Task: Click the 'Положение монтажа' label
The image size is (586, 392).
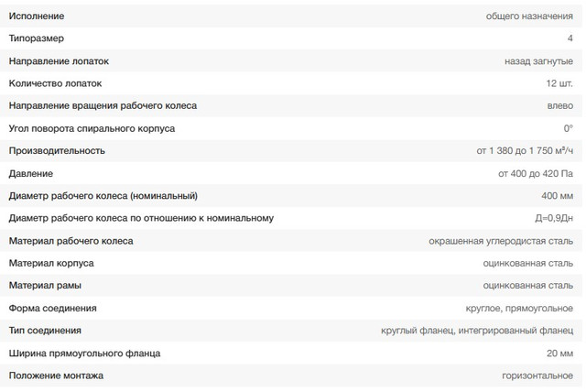Action: [x=56, y=376]
